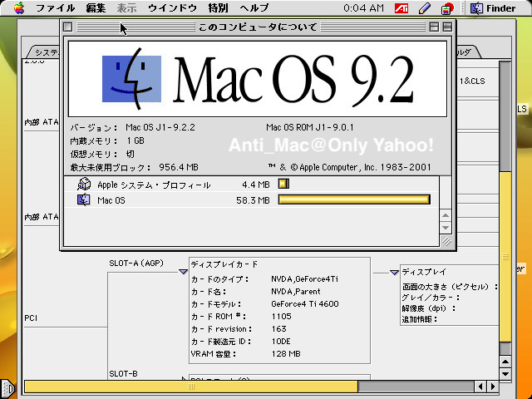Click the 956.4 MB largest unused block value
The width and height of the screenshot is (532, 399).
[x=179, y=167]
